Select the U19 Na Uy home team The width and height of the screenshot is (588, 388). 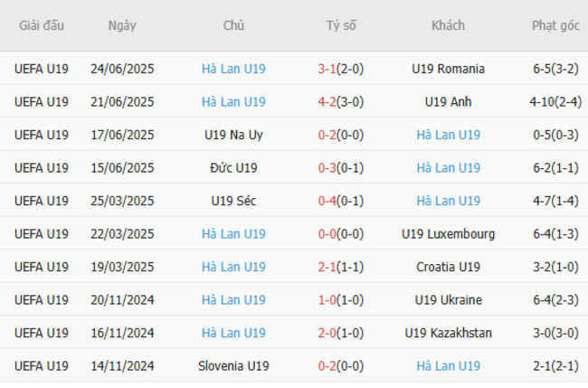233,135
